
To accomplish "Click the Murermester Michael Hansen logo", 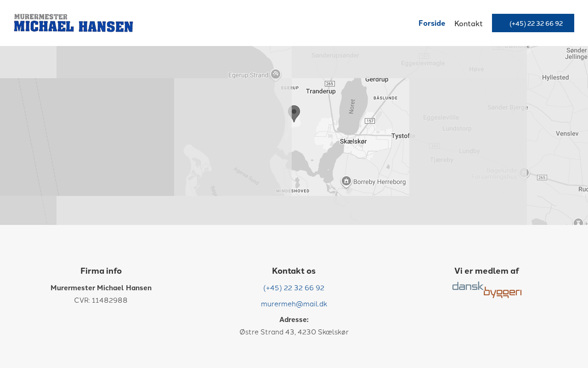I will click(73, 23).
